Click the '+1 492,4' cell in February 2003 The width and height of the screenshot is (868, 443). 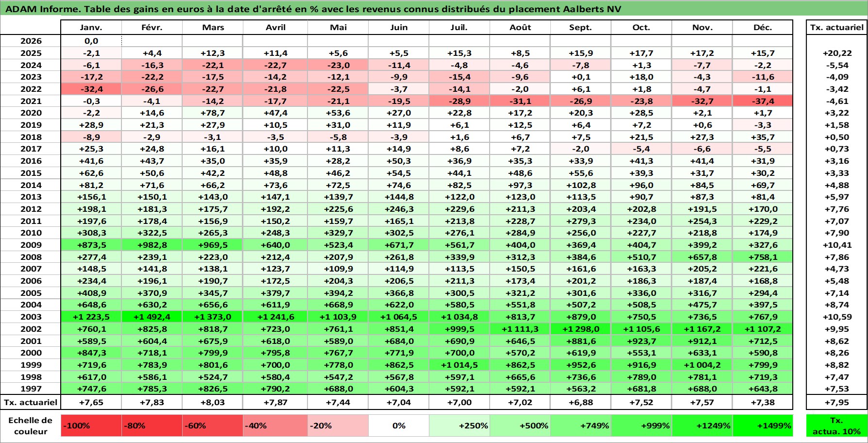pyautogui.click(x=152, y=317)
